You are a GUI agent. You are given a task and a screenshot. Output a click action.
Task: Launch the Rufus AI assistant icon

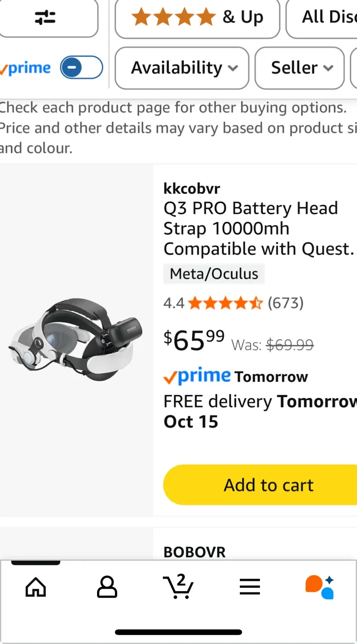coord(320,587)
